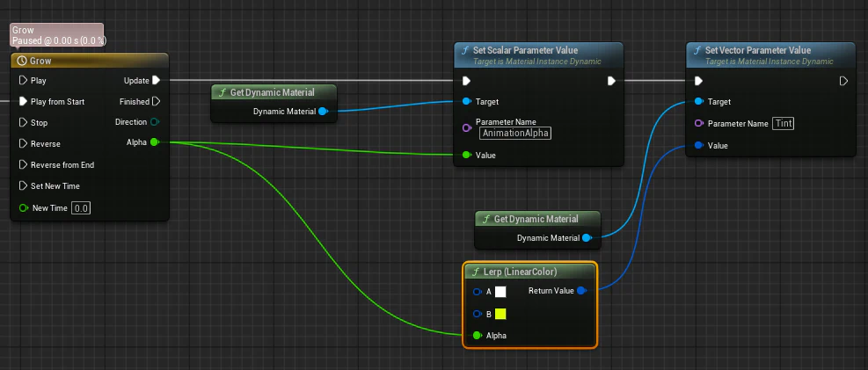The width and height of the screenshot is (868, 370).
Task: Click the Tint parameter name field
Action: [784, 123]
